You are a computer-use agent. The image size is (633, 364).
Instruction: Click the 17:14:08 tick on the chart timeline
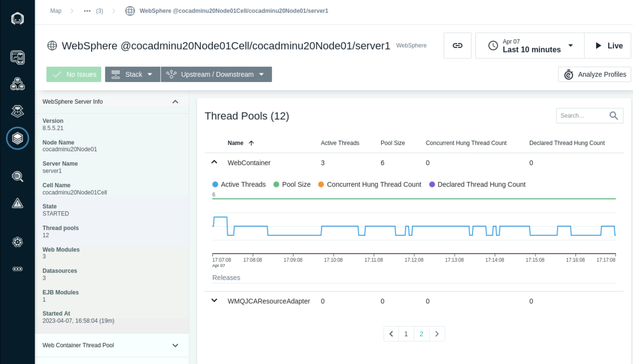click(x=495, y=260)
